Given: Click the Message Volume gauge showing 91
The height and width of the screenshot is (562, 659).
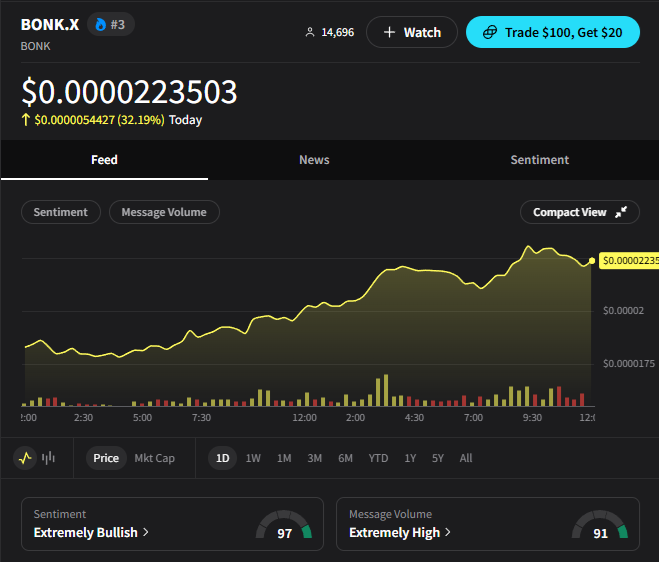Looking at the screenshot, I should tap(600, 525).
